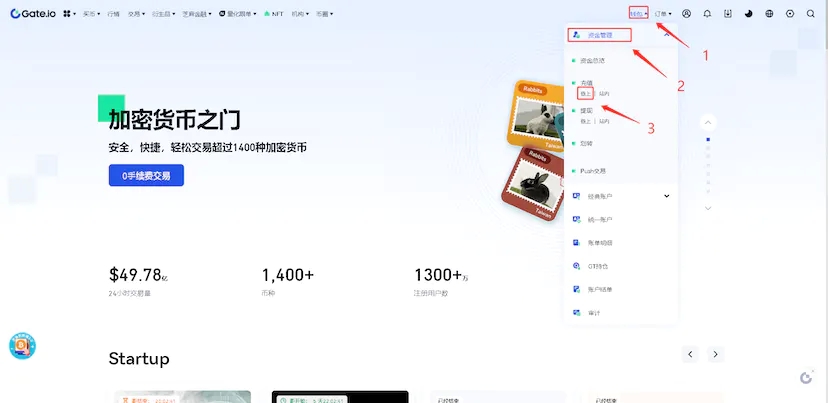Click the green NFT icon

click(x=267, y=14)
